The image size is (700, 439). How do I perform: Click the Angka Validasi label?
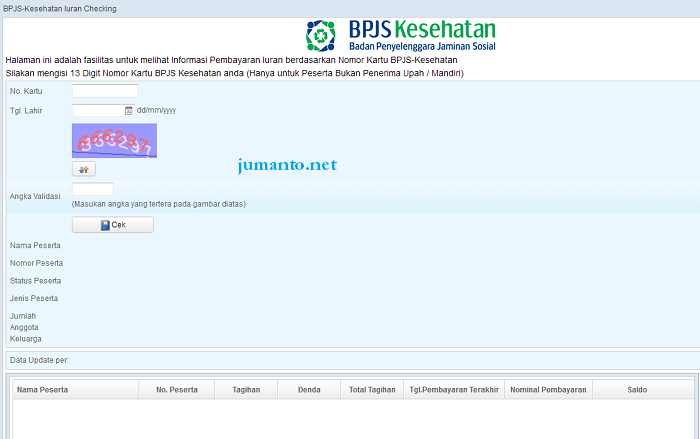pyautogui.click(x=35, y=196)
